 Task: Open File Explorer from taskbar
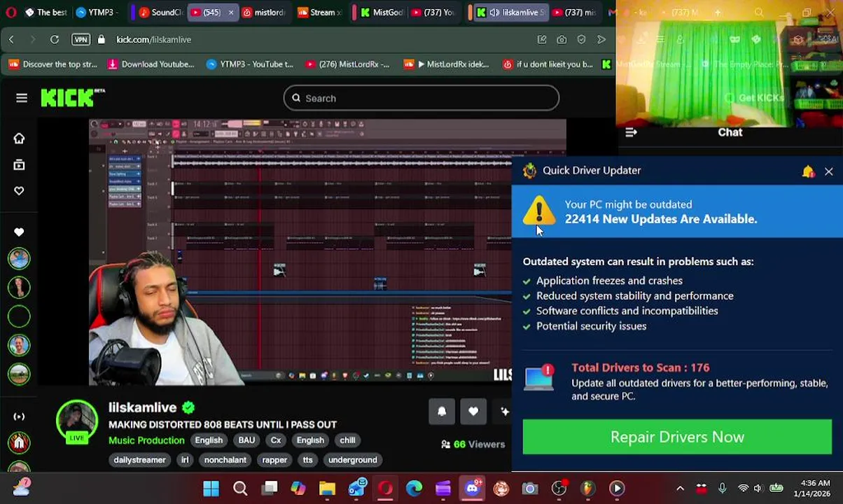(x=327, y=489)
